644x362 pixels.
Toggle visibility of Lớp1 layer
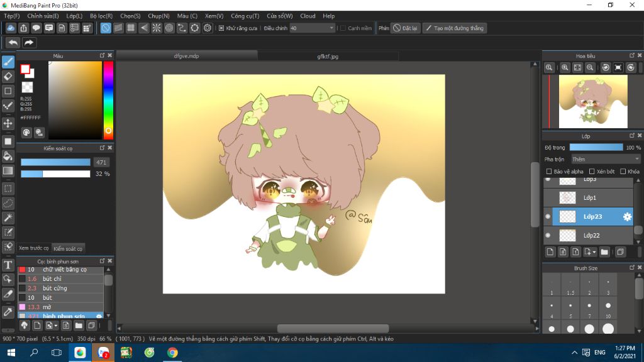(x=548, y=197)
